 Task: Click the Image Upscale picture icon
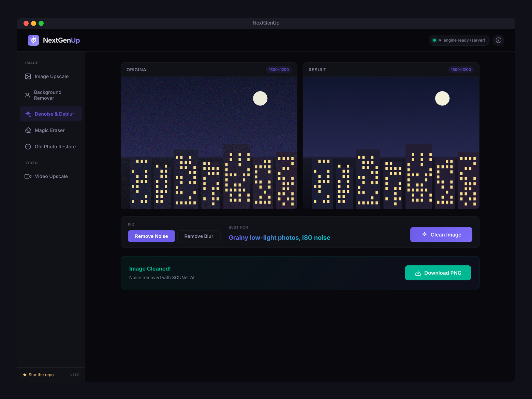[28, 76]
